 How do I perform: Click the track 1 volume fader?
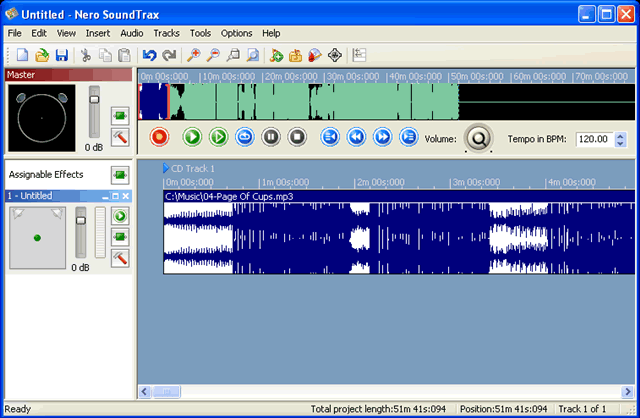point(81,220)
